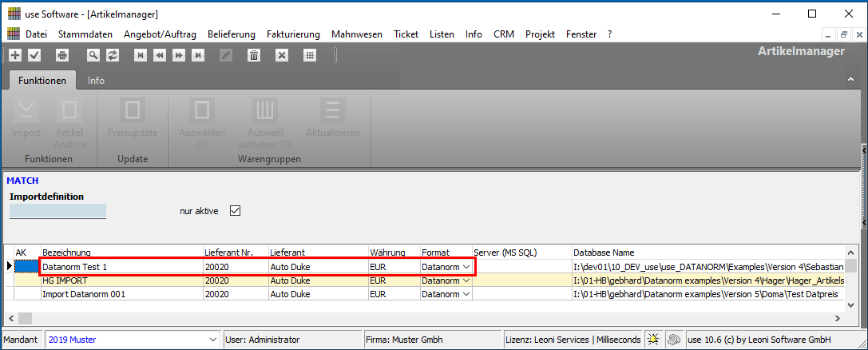Sort by the Lieferant Nr. column header
This screenshot has height=350, width=868.
pyautogui.click(x=236, y=253)
